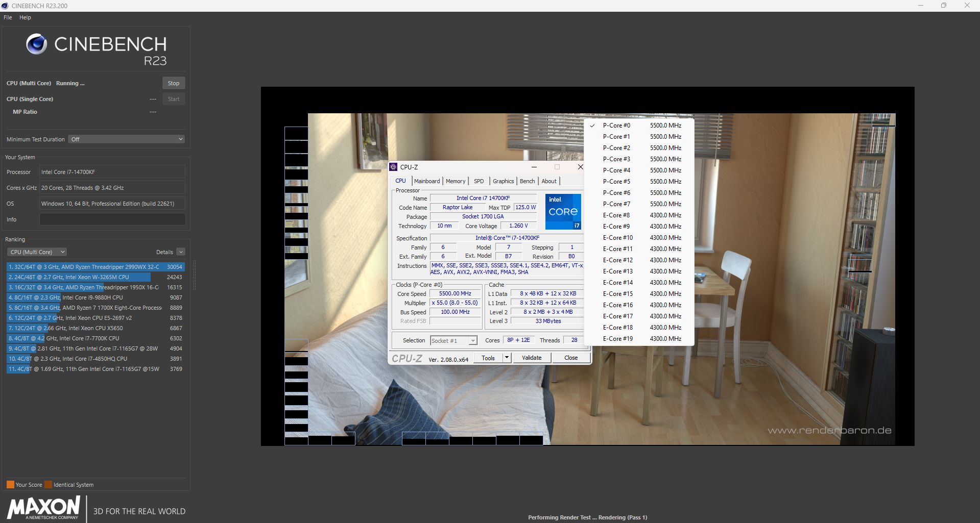Click the Cinebench render preview image
Image resolution: width=980 pixels, height=523 pixels.
point(587,266)
